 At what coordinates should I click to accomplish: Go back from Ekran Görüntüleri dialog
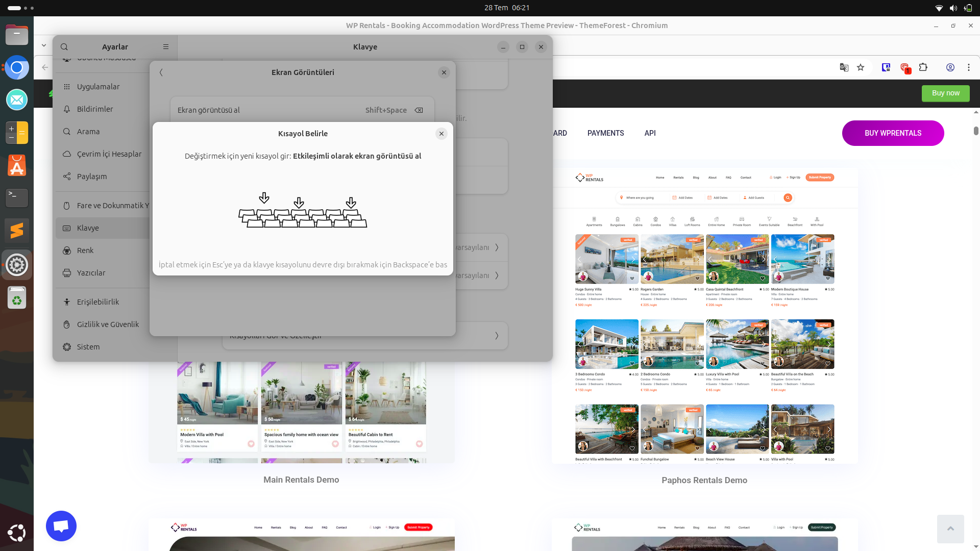[161, 72]
